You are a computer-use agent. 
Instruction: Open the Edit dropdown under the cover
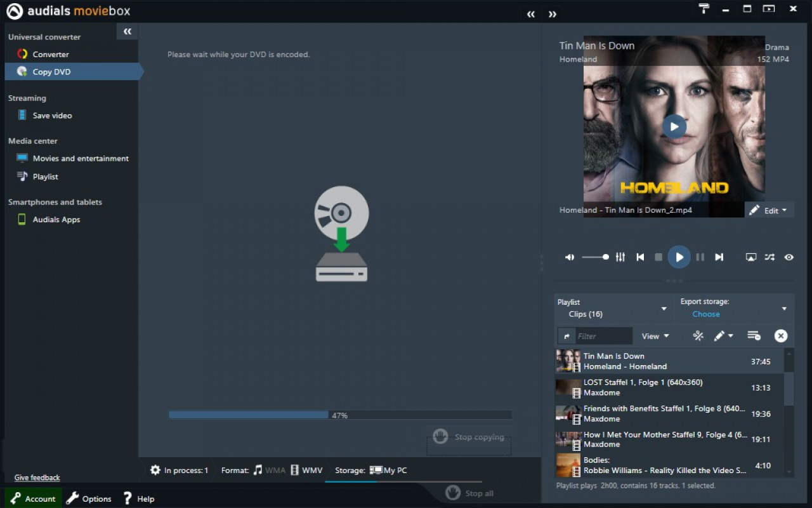tap(769, 210)
